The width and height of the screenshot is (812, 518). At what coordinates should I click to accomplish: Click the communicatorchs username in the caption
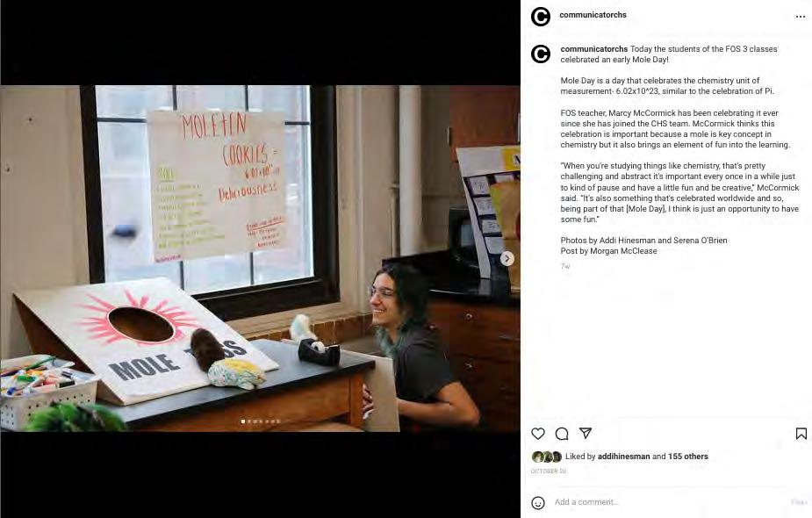(594, 48)
